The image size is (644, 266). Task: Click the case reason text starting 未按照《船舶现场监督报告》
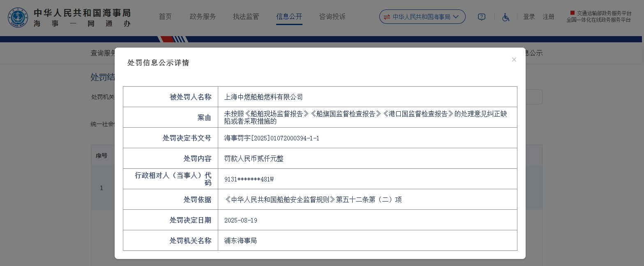[x=366, y=117]
